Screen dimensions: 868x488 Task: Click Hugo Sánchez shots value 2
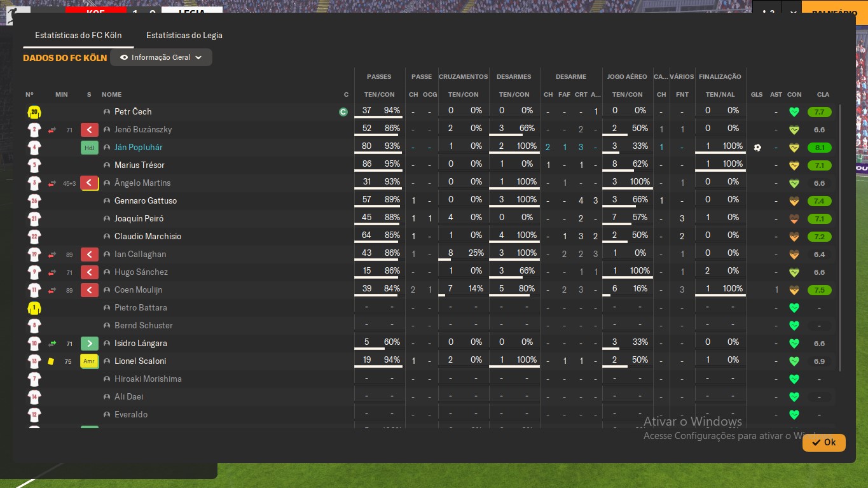click(708, 271)
